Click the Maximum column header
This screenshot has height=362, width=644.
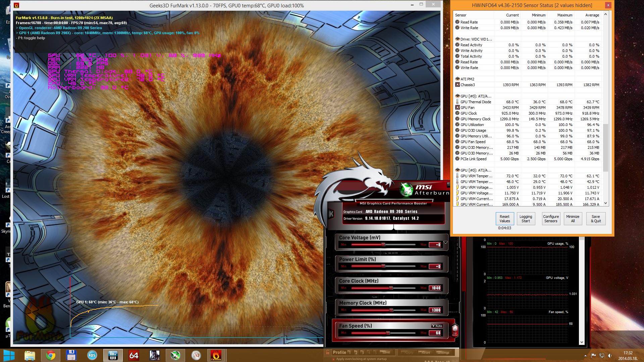(560, 15)
